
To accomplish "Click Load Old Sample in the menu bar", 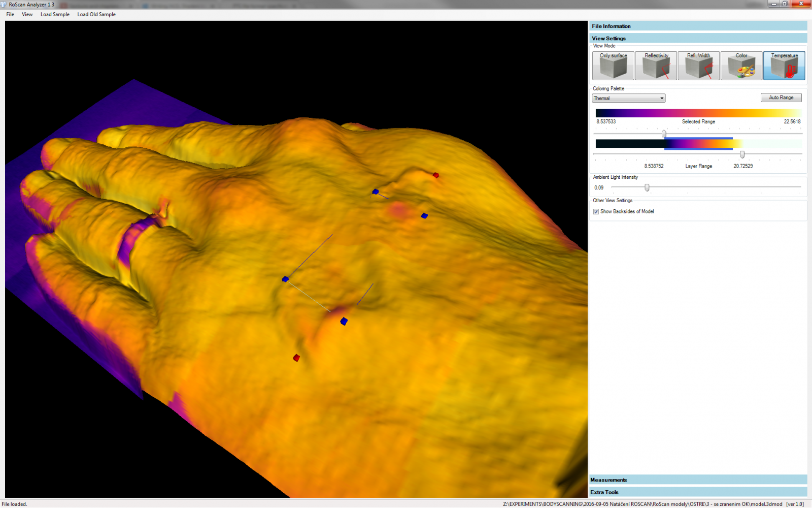I will point(96,14).
